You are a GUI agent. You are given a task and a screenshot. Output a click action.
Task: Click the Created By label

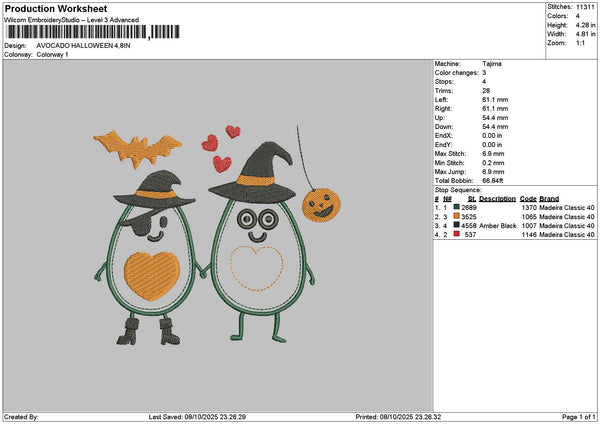pyautogui.click(x=21, y=417)
